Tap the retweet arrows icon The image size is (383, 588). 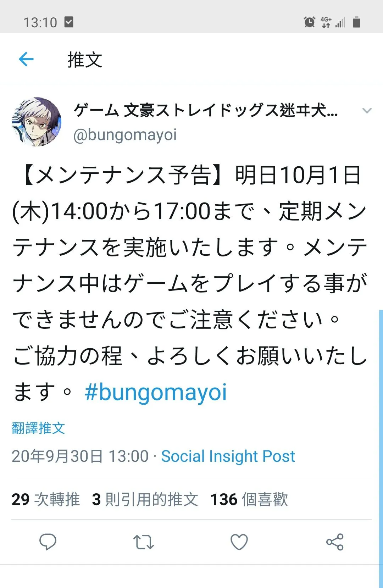143,542
